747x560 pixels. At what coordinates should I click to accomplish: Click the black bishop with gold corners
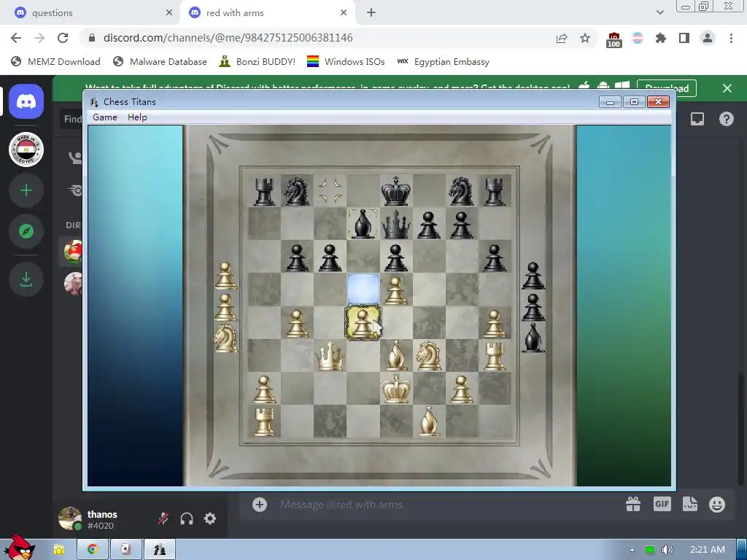pos(363,223)
